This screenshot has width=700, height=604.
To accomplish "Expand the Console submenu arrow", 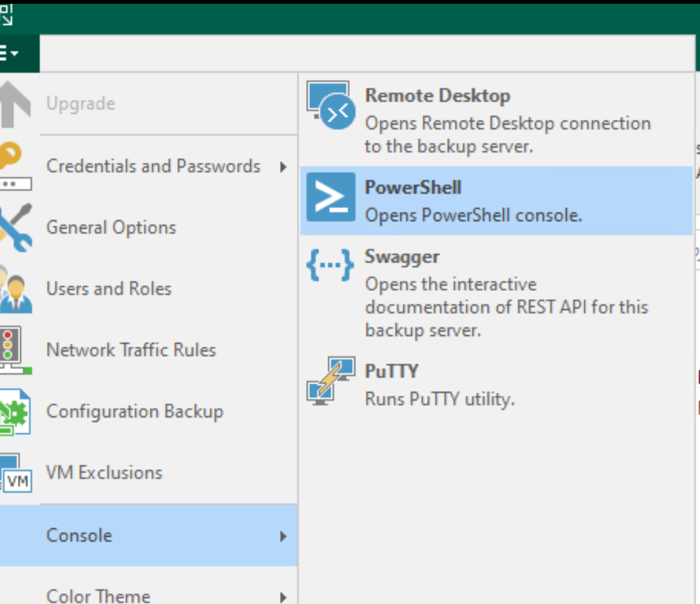I will [x=283, y=536].
